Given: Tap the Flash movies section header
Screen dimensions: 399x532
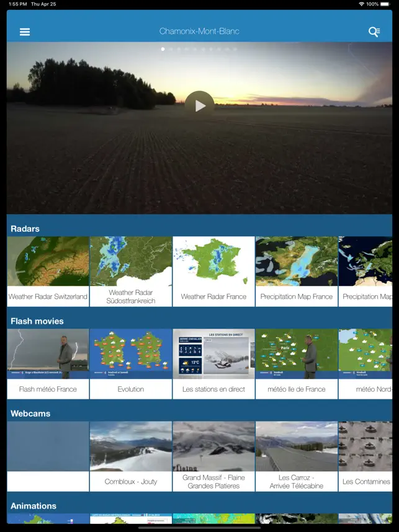Looking at the screenshot, I should click(x=37, y=321).
